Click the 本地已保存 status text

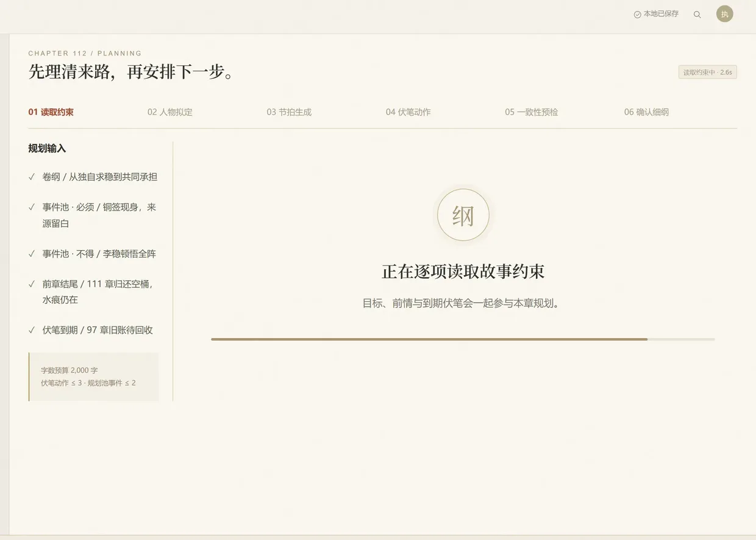tap(661, 14)
